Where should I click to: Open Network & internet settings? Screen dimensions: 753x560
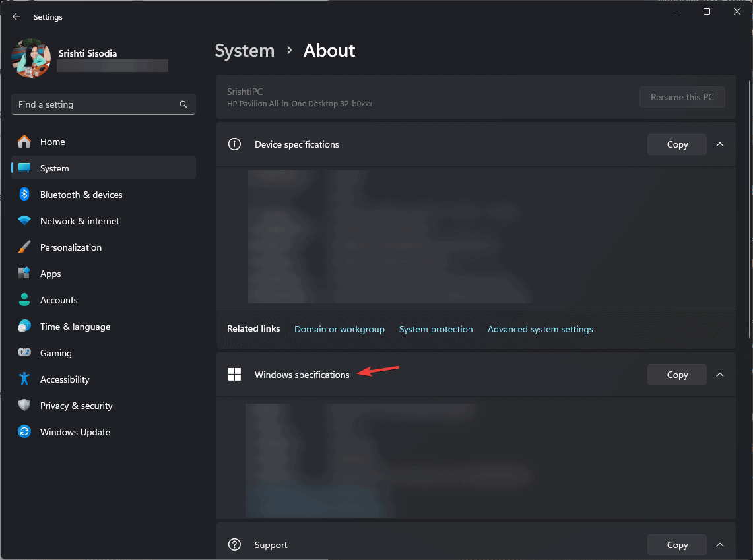pyautogui.click(x=103, y=221)
